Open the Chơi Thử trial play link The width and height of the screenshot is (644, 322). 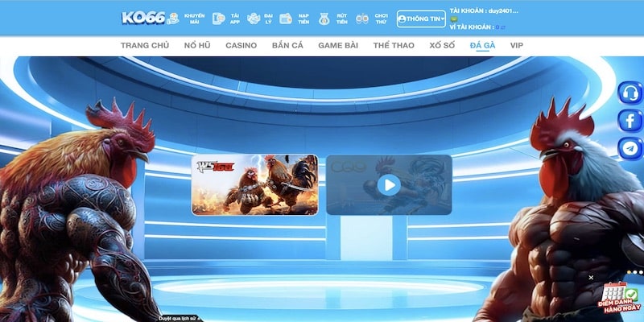point(381,19)
